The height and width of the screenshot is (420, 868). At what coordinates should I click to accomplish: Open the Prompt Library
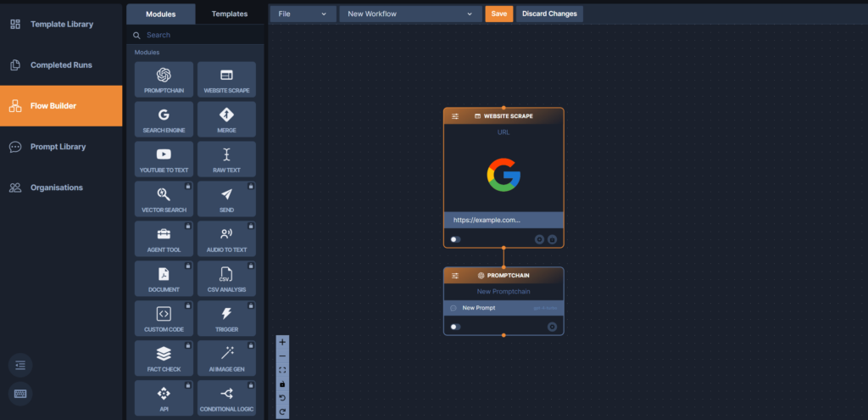[x=61, y=147]
